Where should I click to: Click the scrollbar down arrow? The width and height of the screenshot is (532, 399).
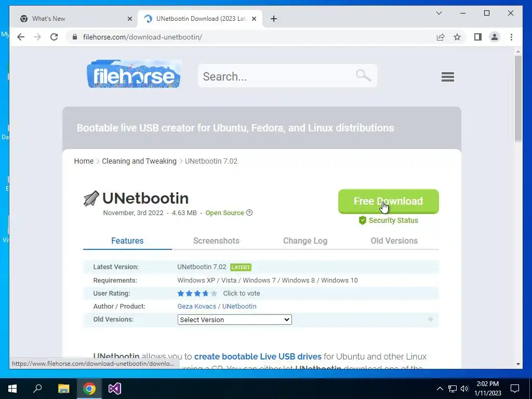point(518,364)
